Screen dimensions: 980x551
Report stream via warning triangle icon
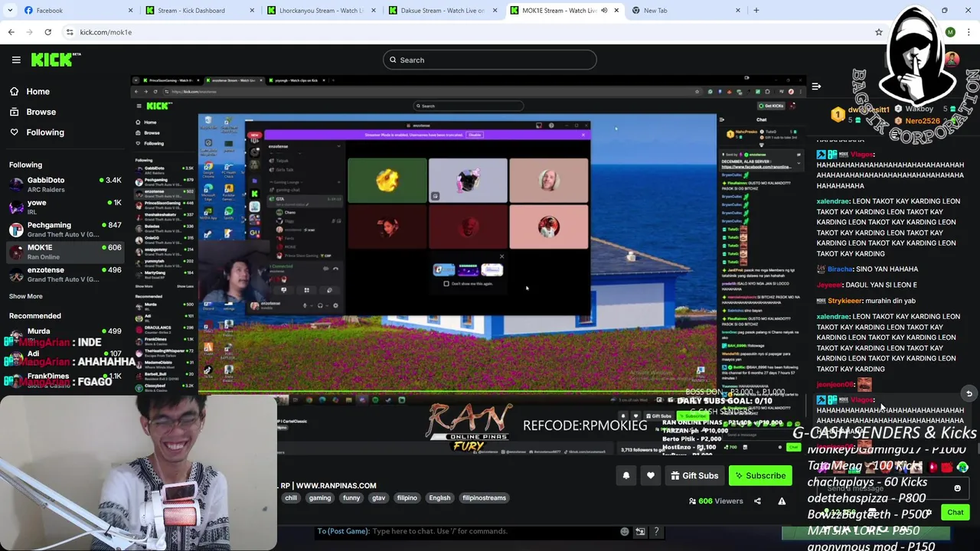click(782, 501)
